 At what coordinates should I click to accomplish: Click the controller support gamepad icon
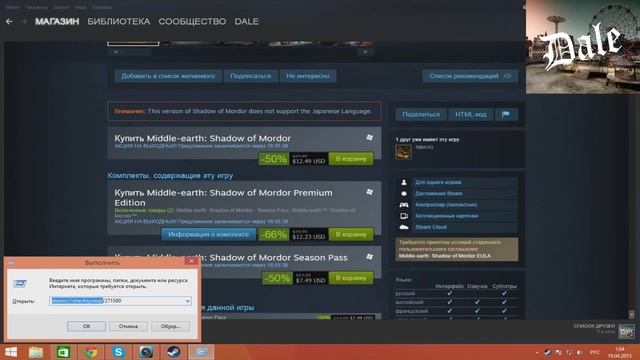(404, 204)
